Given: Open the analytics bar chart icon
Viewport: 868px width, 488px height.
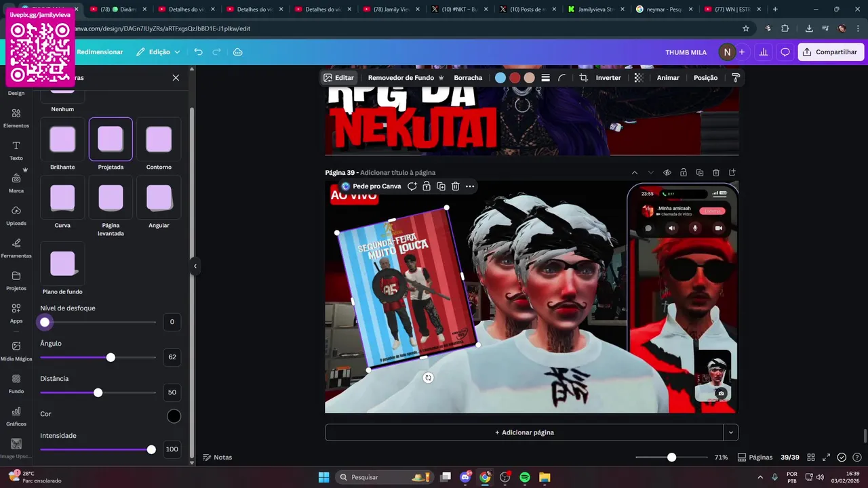Looking at the screenshot, I should click(764, 52).
